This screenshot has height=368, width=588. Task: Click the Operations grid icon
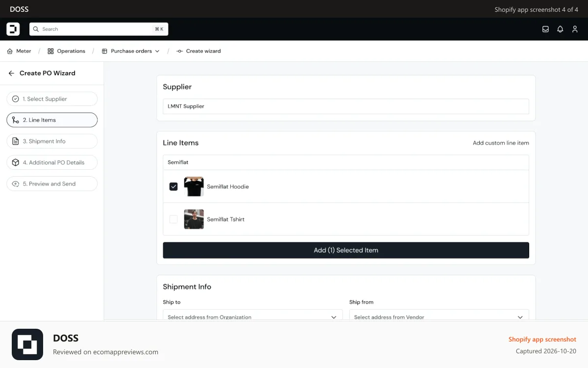pos(50,51)
